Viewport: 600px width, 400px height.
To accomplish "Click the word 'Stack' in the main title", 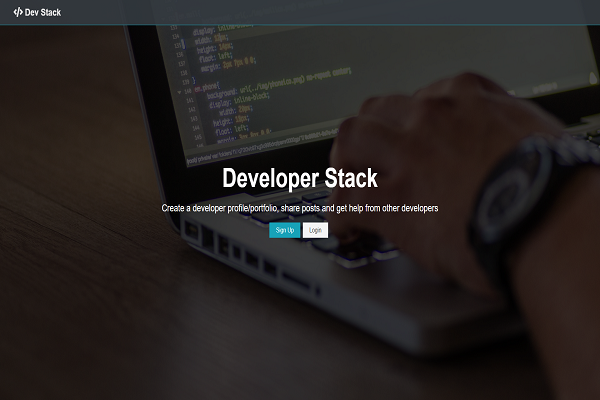I will 351,179.
